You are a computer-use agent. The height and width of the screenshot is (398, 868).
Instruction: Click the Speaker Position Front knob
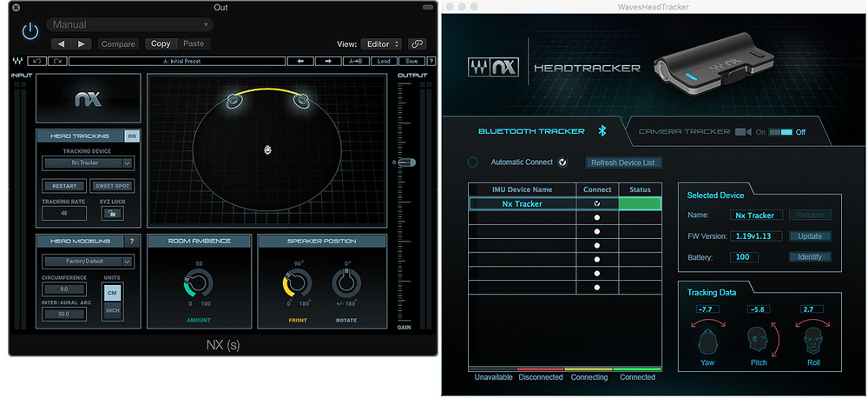click(297, 283)
